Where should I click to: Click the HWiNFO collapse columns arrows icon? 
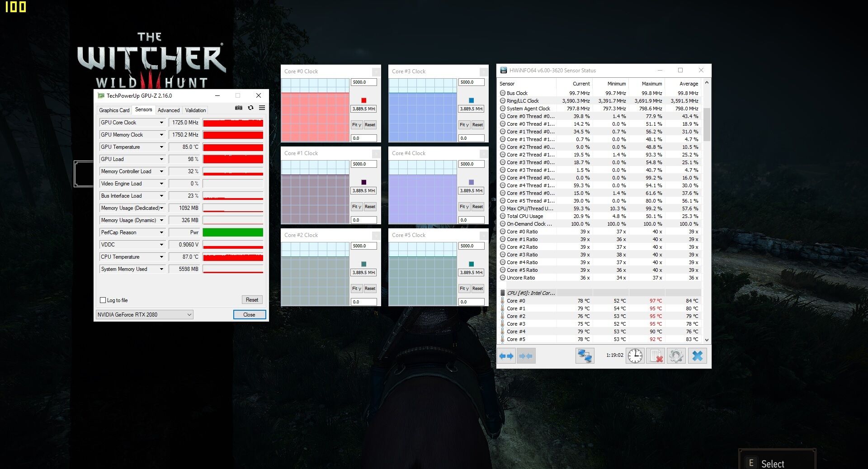coord(526,356)
